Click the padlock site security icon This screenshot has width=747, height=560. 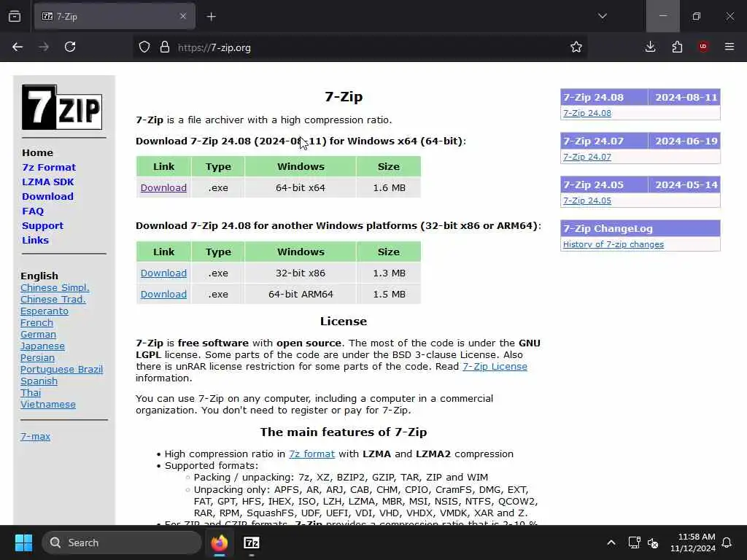(165, 47)
